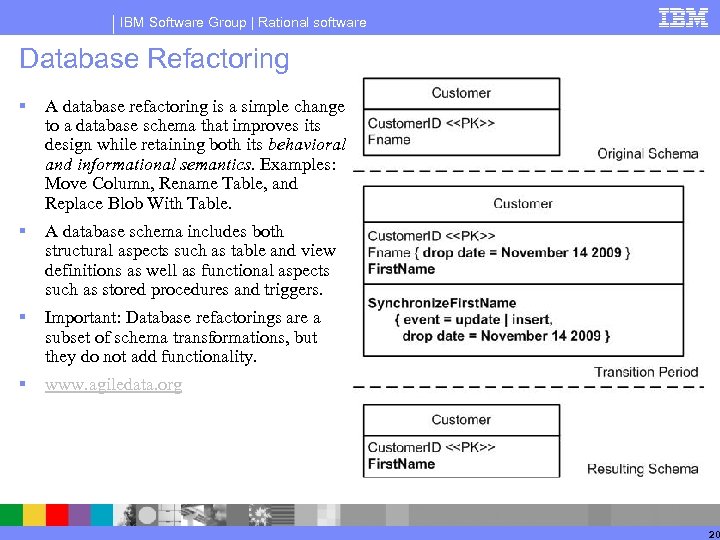The width and height of the screenshot is (720, 540).
Task: Click the purple square in the footer strip
Action: pyautogui.click(x=79, y=515)
